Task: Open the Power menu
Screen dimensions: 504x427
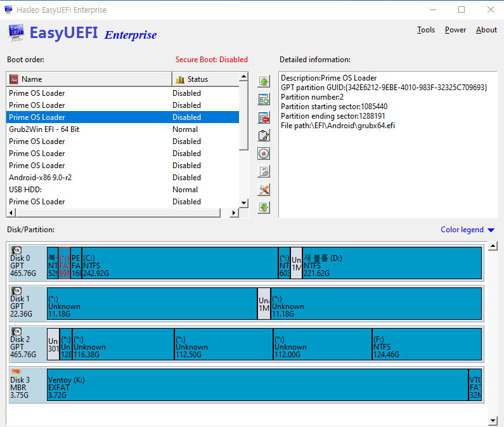Action: (455, 30)
